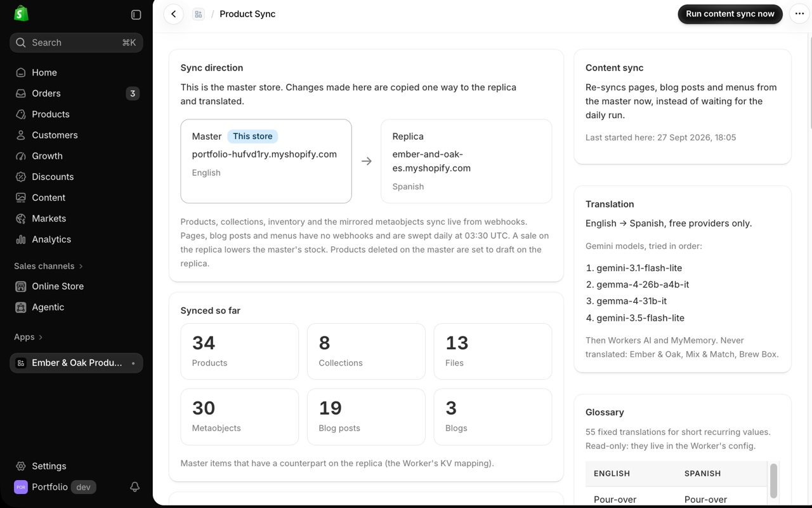Expand the Apps section
This screenshot has width=812, height=508.
tap(29, 337)
